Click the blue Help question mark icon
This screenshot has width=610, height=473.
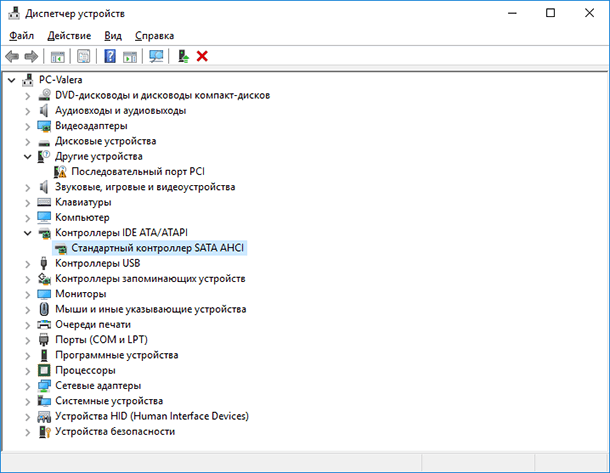pyautogui.click(x=110, y=56)
